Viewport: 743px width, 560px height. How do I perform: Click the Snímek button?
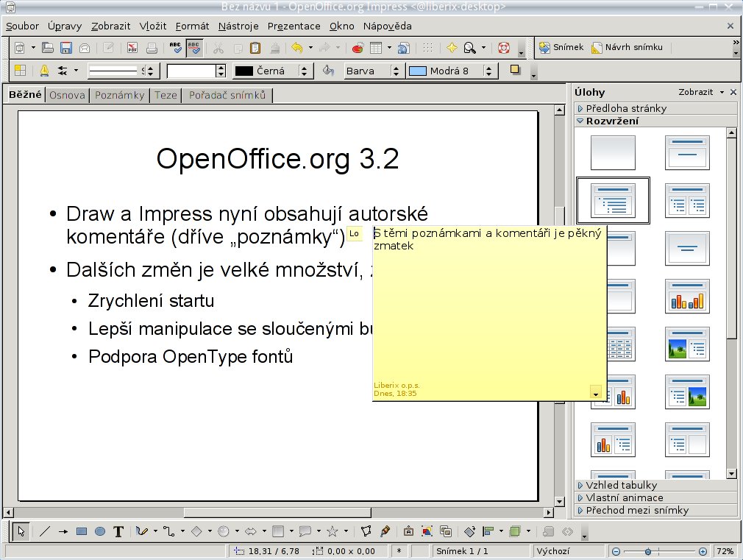pos(561,47)
